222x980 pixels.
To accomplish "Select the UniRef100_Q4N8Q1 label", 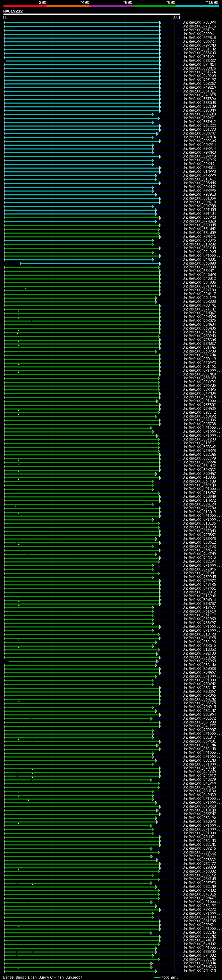I will point(199,259).
